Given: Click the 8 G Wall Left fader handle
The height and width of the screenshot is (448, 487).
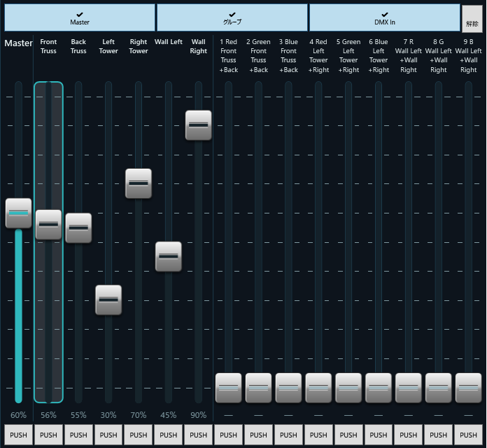Looking at the screenshot, I should pos(438,388).
